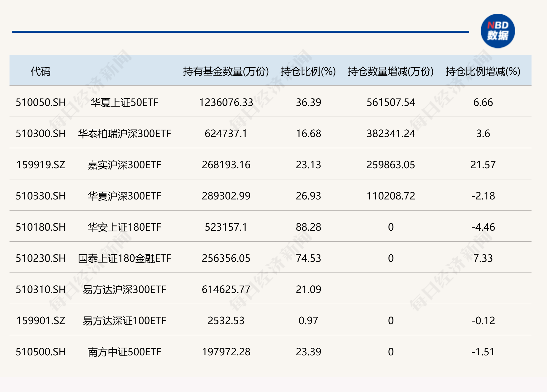Click the 0 in the 510230.SH row

click(391, 258)
